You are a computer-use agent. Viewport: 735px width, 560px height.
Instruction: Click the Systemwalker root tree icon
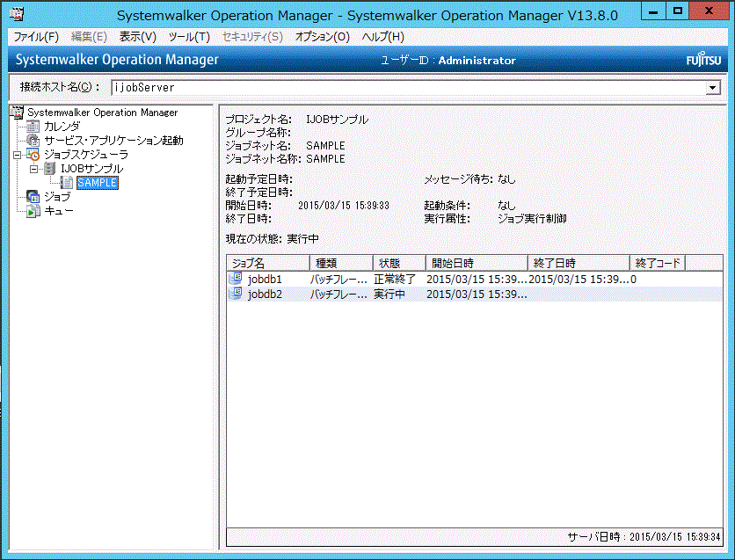tap(17, 112)
